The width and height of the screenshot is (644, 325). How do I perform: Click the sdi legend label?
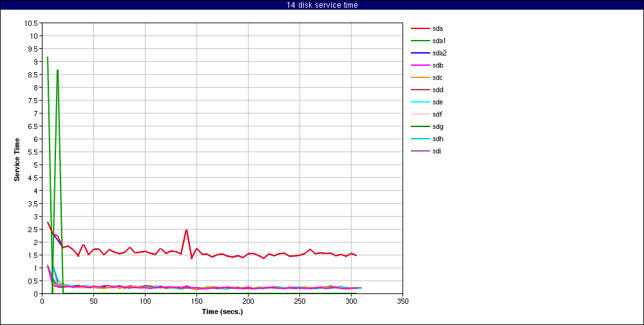click(437, 151)
